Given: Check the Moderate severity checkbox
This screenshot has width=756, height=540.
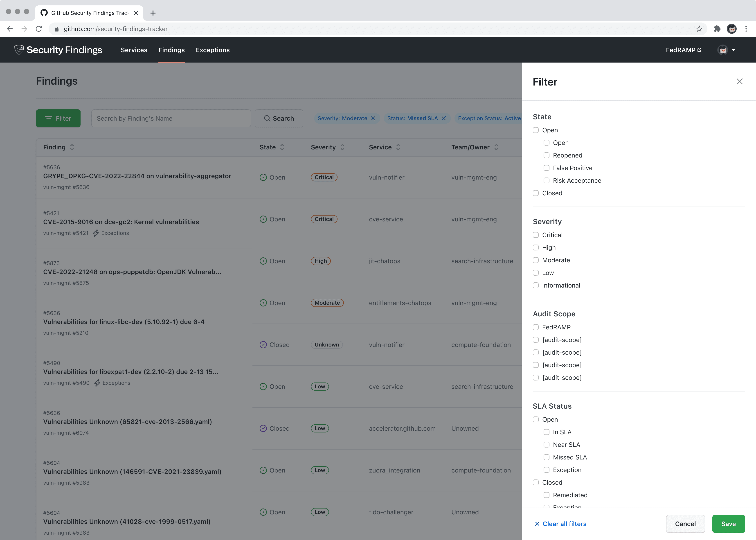Looking at the screenshot, I should pos(535,260).
